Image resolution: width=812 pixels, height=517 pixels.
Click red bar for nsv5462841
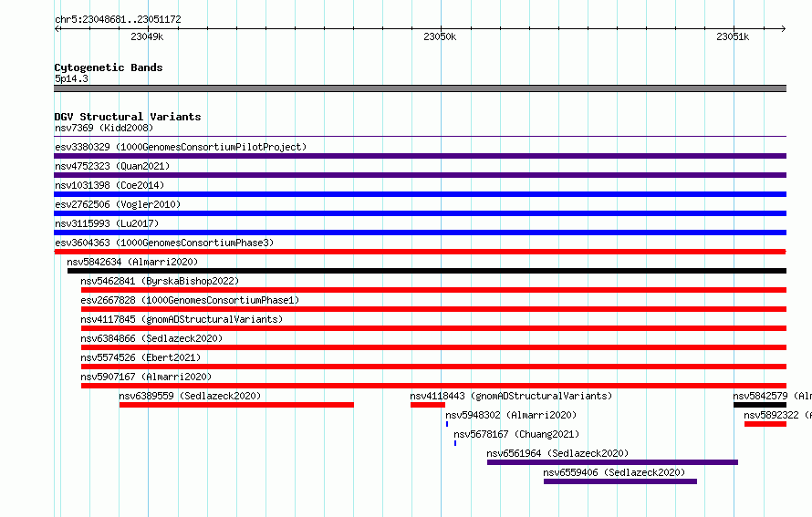(x=433, y=290)
